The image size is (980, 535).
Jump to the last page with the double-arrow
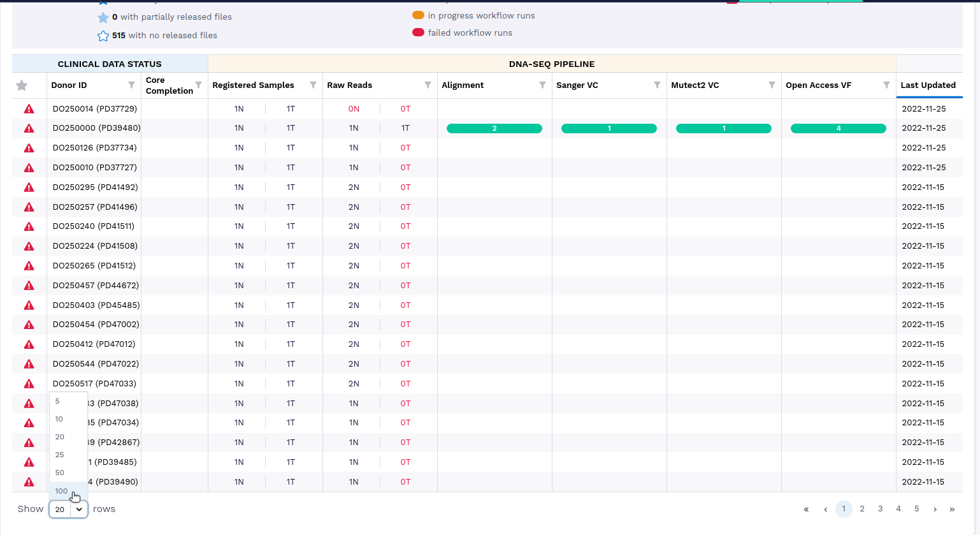[x=953, y=509]
